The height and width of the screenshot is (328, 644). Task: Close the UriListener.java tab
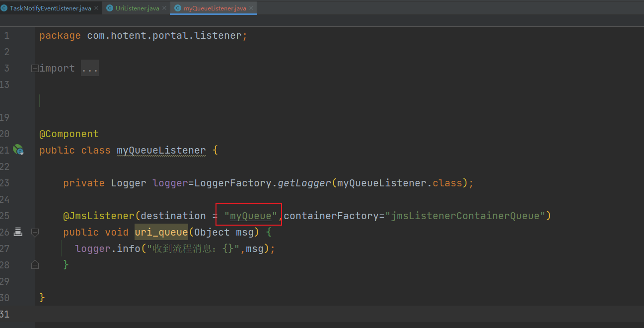coord(164,8)
